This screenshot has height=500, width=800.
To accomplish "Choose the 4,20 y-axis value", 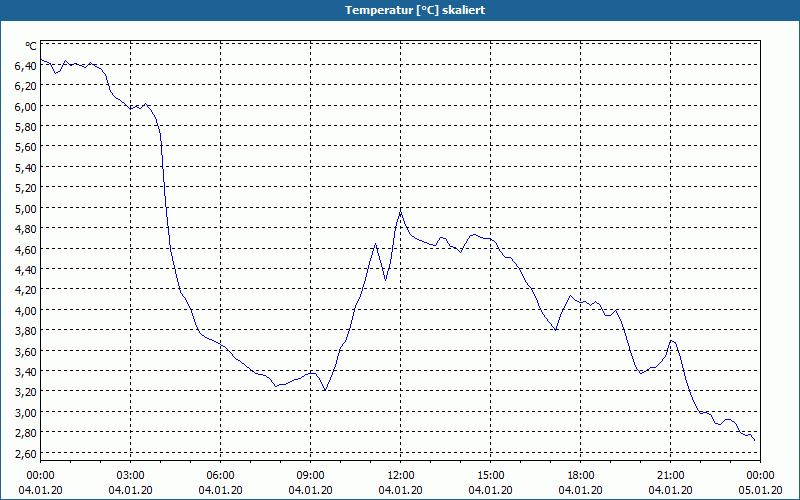I will [26, 290].
